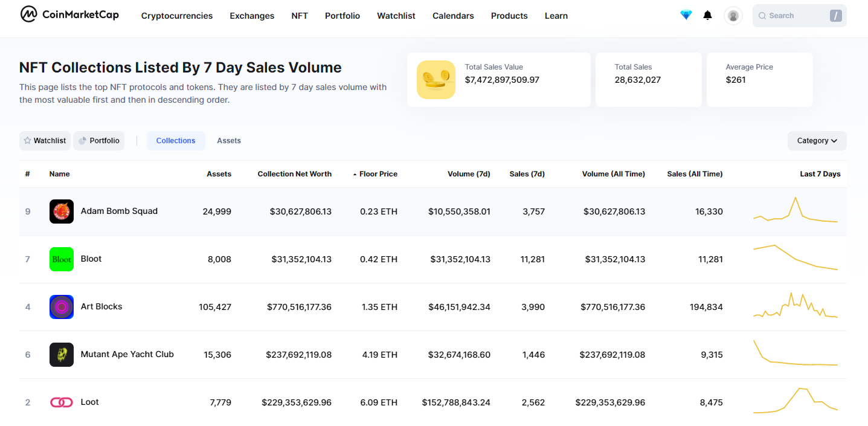The height and width of the screenshot is (426, 868).
Task: Go to Portfolio in top navigation
Action: [342, 16]
